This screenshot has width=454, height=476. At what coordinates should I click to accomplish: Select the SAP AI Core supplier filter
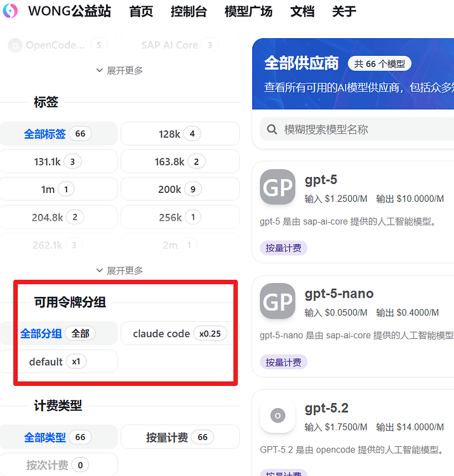pyautogui.click(x=180, y=45)
